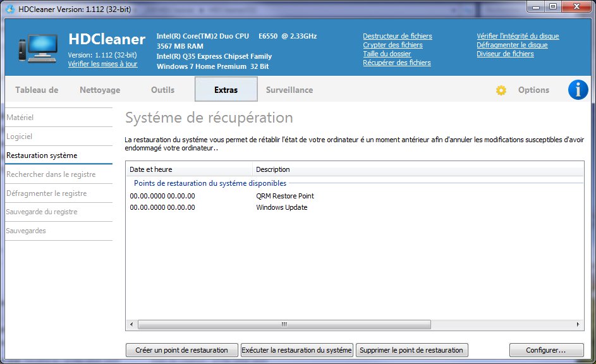Sort by the Date et heure column header
Image resolution: width=596 pixels, height=364 pixels.
click(x=189, y=169)
